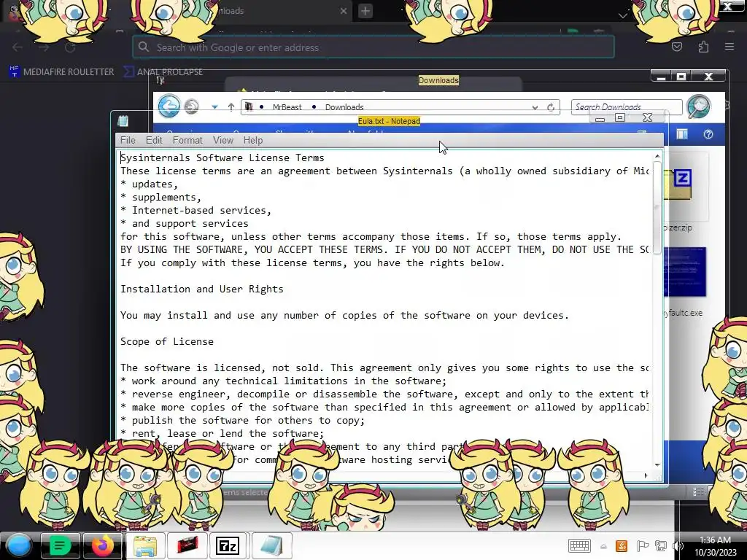The image size is (747, 560).
Task: Open the taskbar clock showing 1:36 AM
Action: [x=715, y=545]
